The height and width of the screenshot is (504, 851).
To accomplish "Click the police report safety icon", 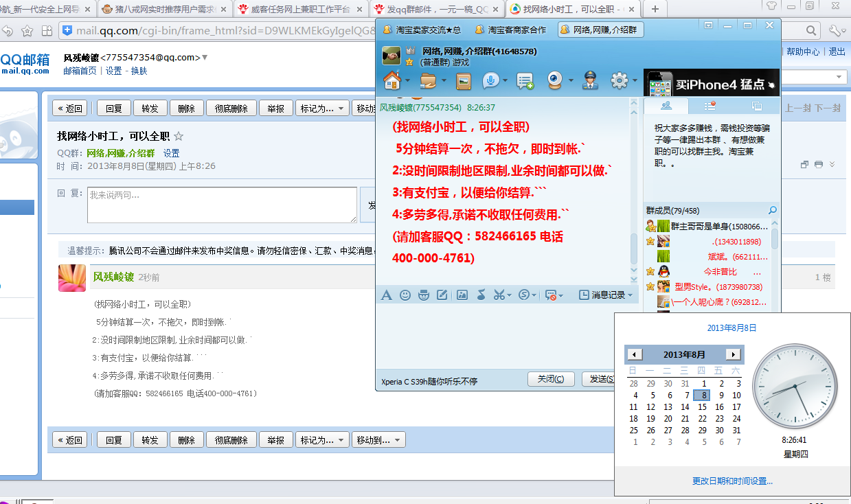I will click(591, 81).
